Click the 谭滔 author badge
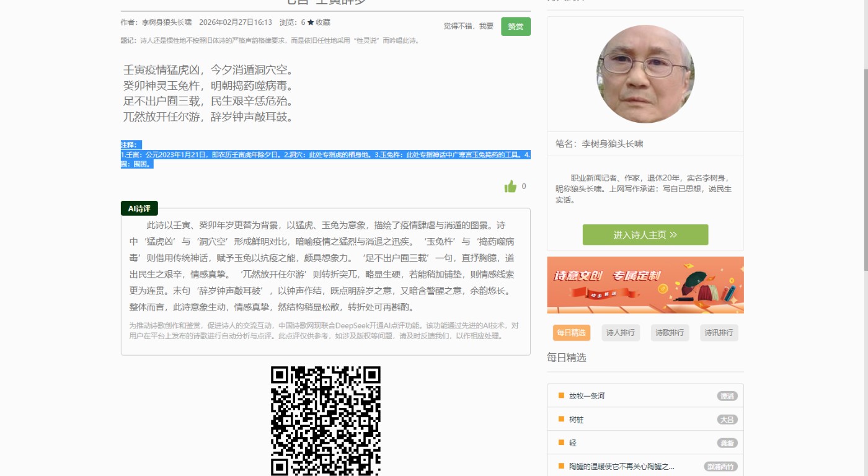This screenshot has width=868, height=476. pyautogui.click(x=727, y=396)
